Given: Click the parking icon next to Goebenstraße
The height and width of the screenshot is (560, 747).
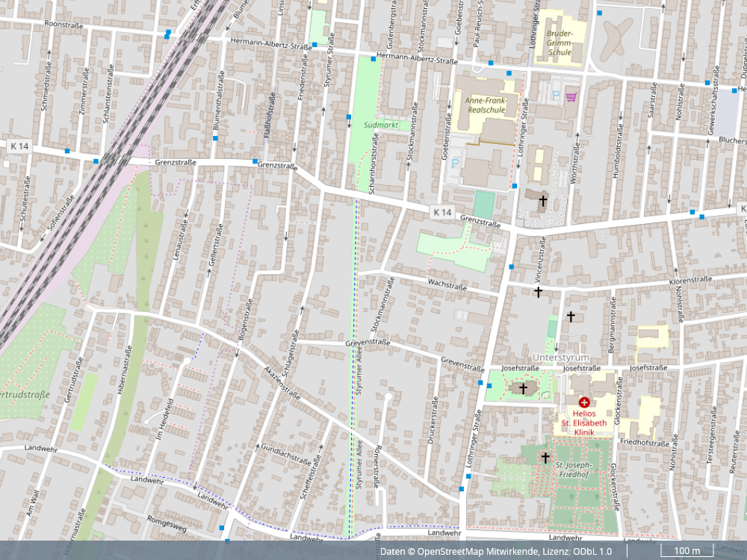Looking at the screenshot, I should 455,162.
